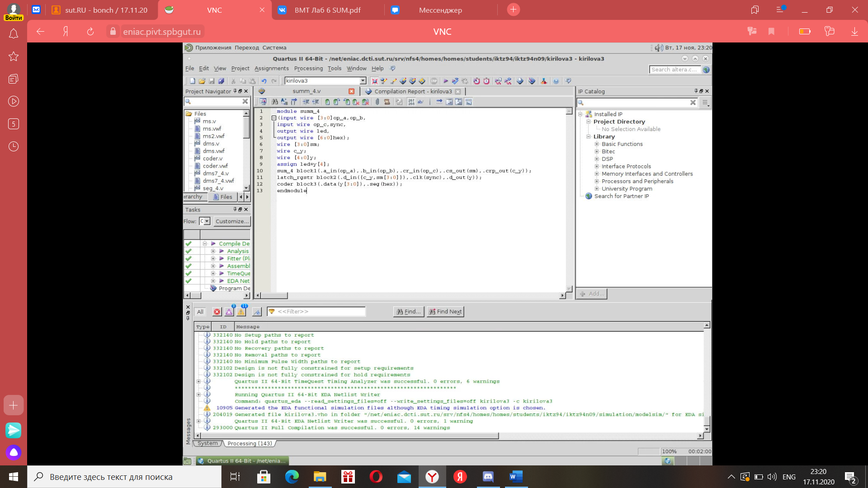Click the IP Catalog search field
The image size is (868, 488).
637,103
